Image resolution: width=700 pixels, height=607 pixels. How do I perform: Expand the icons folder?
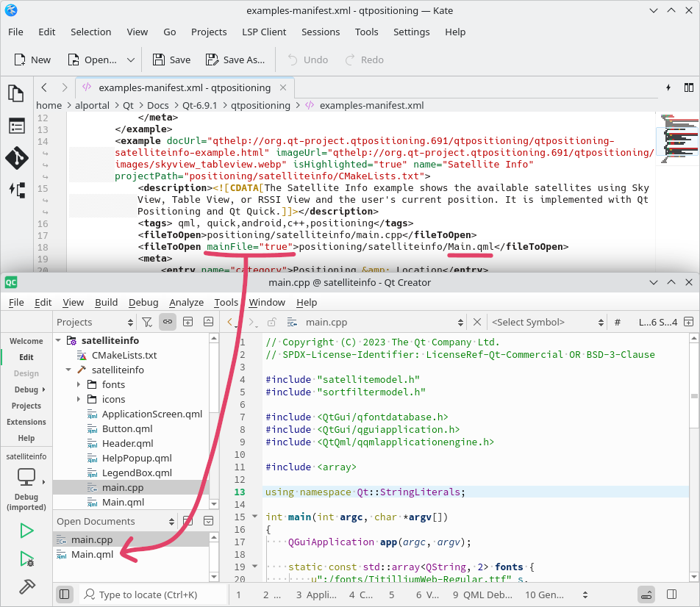(79, 400)
